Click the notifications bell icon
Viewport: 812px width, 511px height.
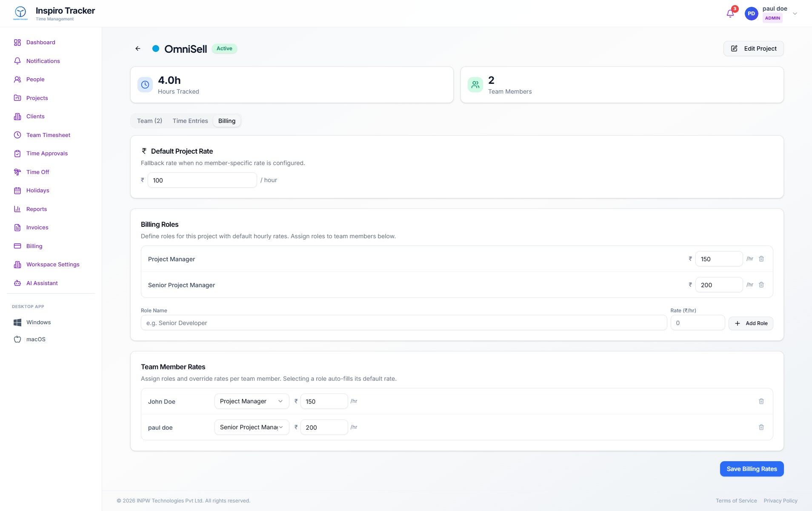click(730, 13)
